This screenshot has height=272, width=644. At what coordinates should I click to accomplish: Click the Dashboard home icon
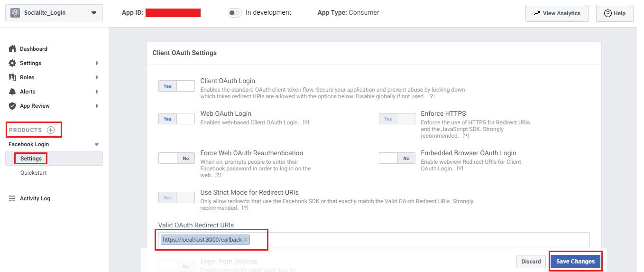[x=13, y=49]
